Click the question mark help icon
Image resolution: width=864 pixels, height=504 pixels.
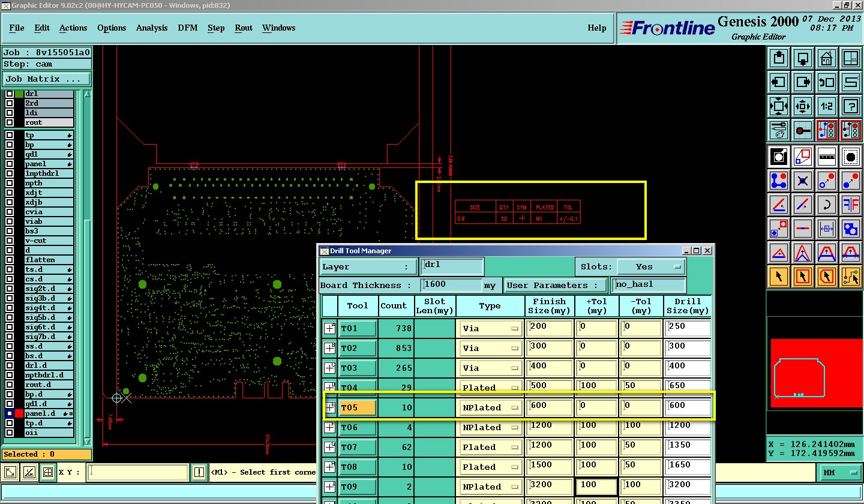click(850, 106)
